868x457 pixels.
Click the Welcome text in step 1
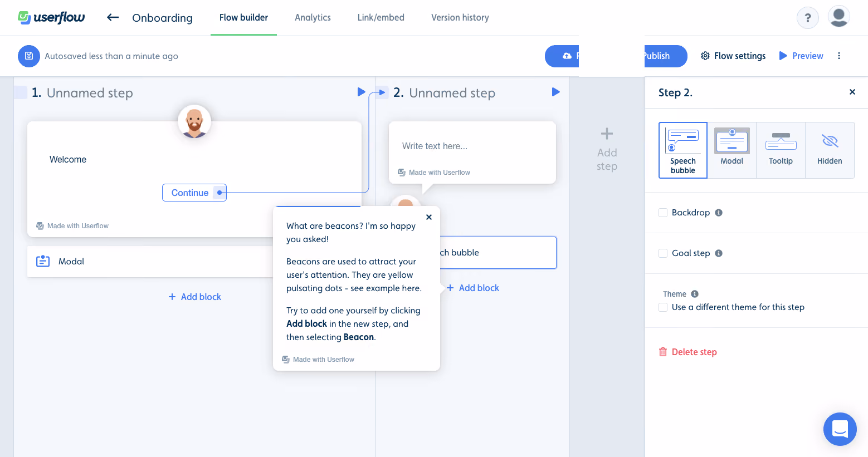[68, 159]
